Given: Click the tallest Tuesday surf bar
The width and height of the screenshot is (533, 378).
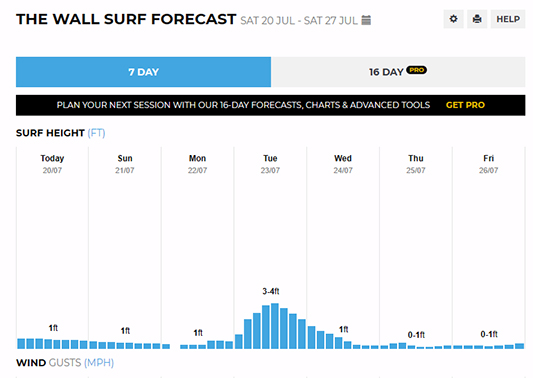Looking at the screenshot, I should pyautogui.click(x=275, y=326).
